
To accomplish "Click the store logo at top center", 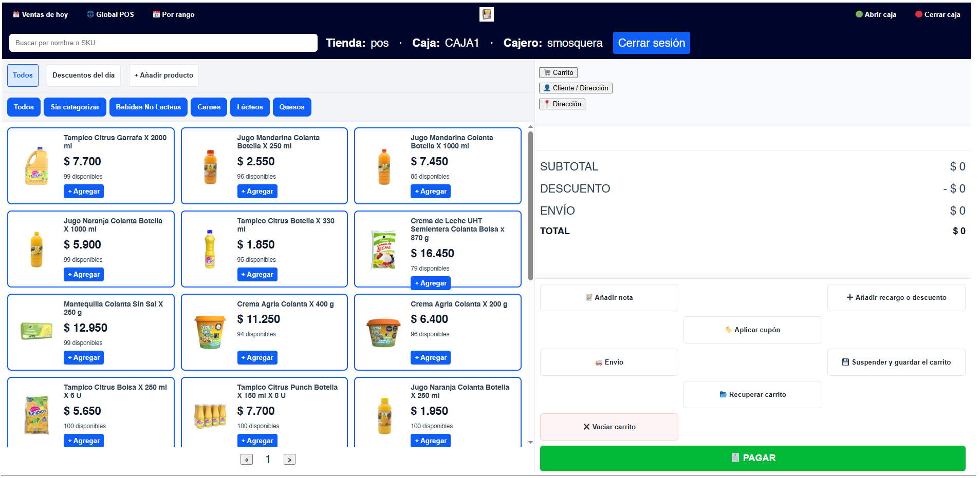I will tap(486, 14).
